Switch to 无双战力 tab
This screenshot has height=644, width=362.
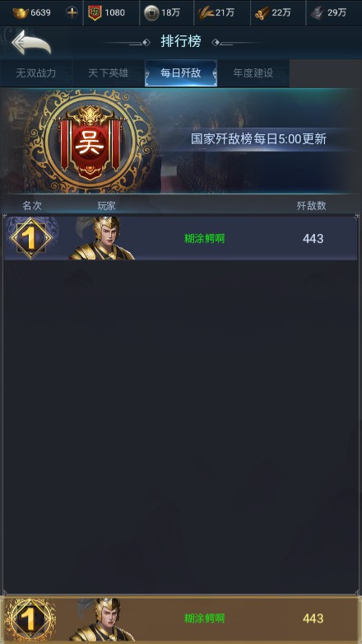[36, 73]
